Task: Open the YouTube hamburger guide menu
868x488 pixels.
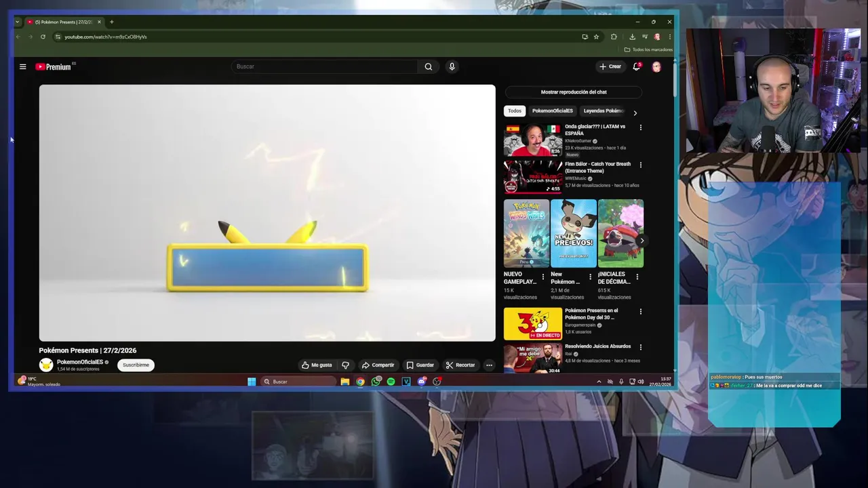Action: pos(22,66)
